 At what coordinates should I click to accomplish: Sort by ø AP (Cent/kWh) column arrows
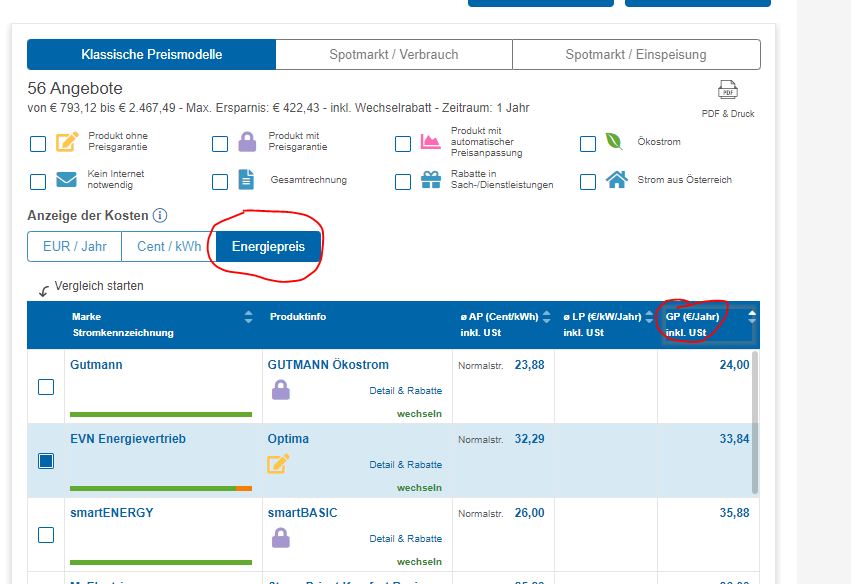coord(547,316)
